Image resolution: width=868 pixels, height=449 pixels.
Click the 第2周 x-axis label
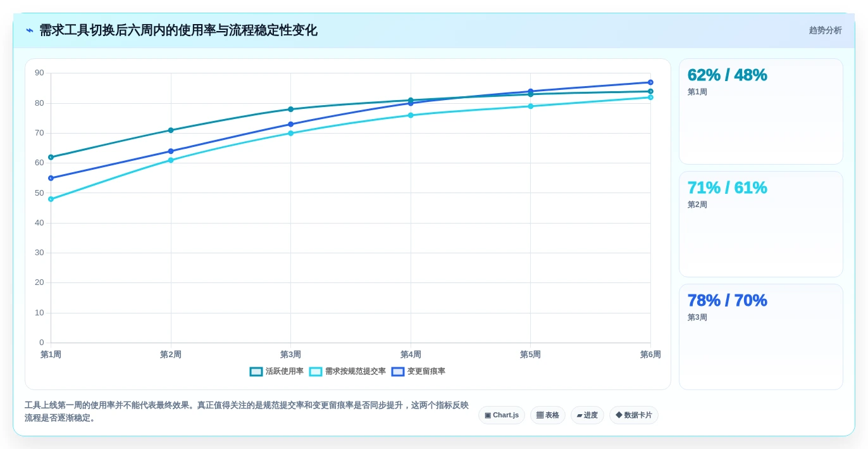click(x=171, y=355)
